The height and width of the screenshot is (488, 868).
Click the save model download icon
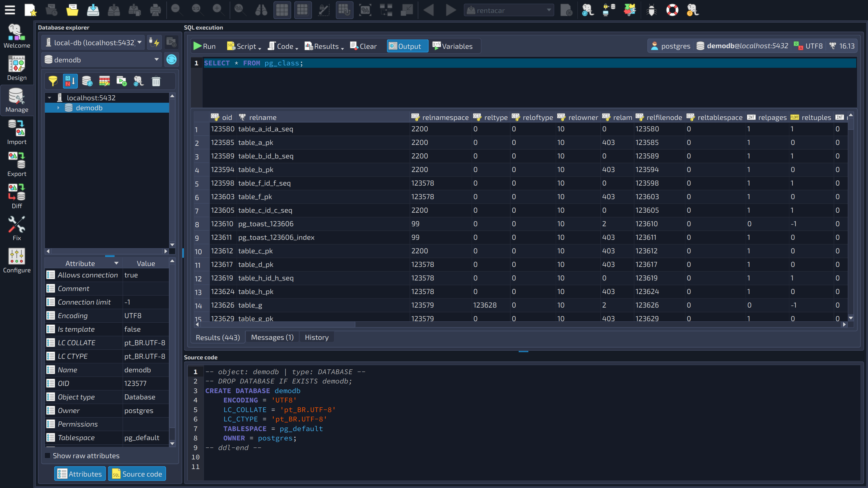tap(93, 10)
